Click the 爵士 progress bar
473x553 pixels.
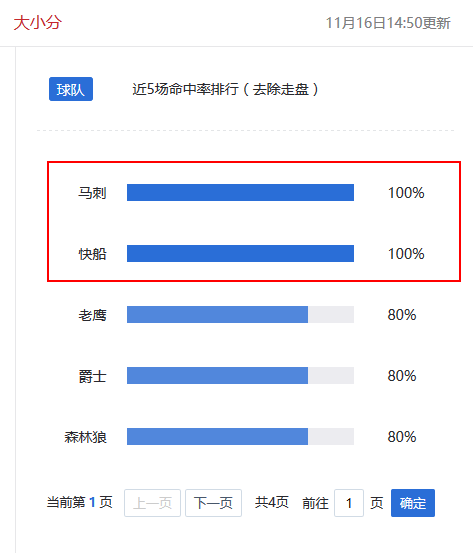pyautogui.click(x=240, y=376)
